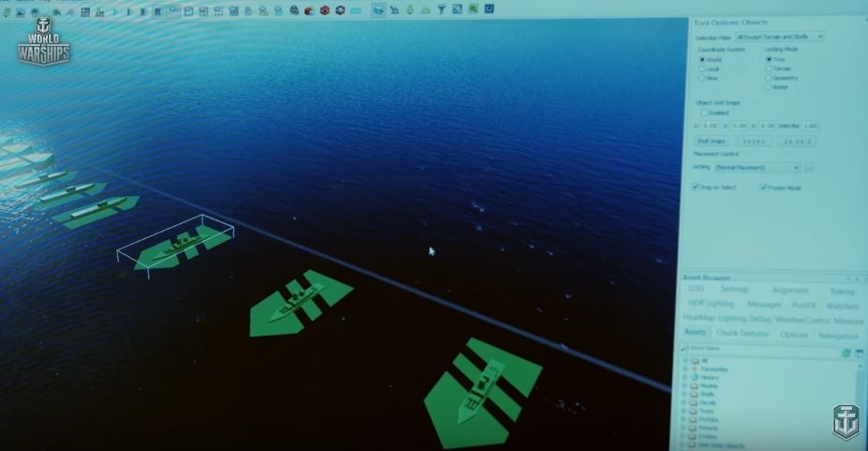Open the Watchers tab
868x451 pixels.
click(x=843, y=306)
